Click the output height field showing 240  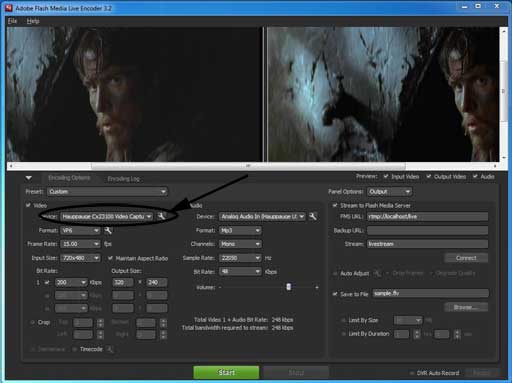coord(157,282)
